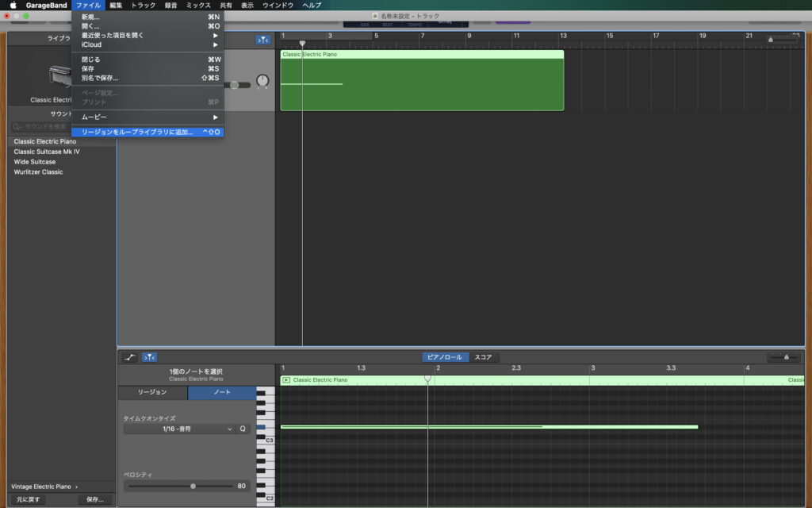
Task: Toggle the automation button in editor
Action: tap(129, 357)
